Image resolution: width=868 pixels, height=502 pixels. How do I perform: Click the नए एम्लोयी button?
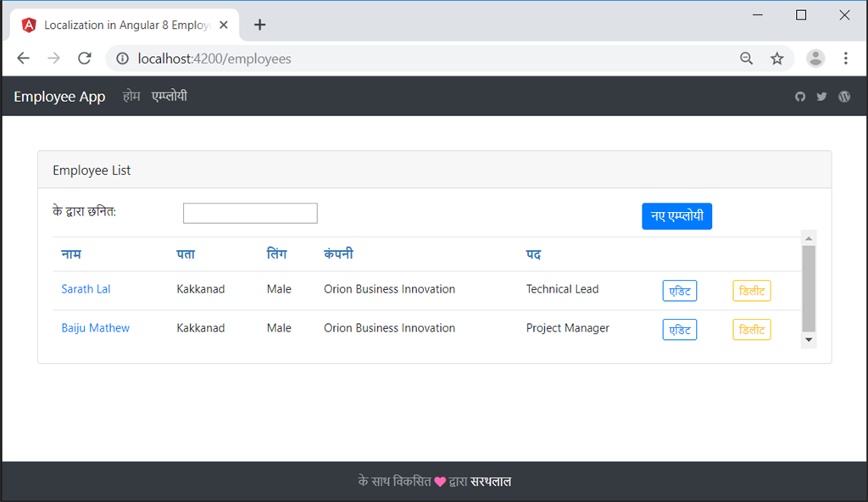676,216
